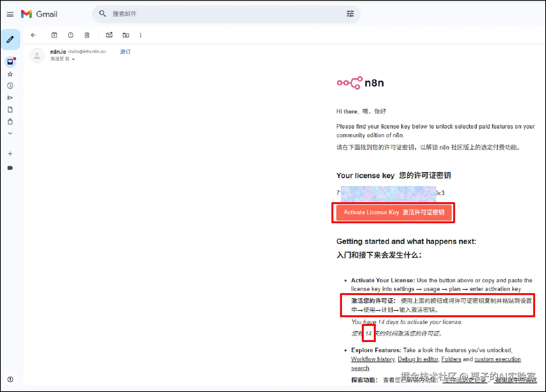This screenshot has width=546, height=392.
Task: Compose a new email with the pencil
Action: pos(10,39)
